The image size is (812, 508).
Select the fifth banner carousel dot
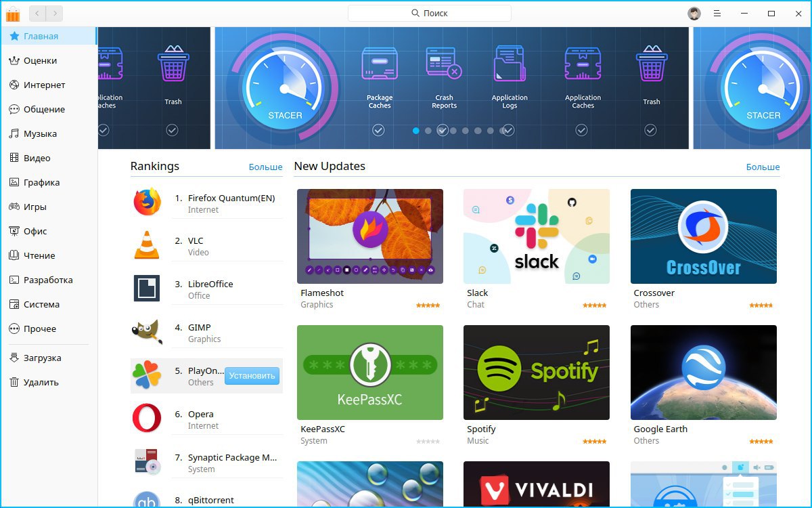(466, 131)
